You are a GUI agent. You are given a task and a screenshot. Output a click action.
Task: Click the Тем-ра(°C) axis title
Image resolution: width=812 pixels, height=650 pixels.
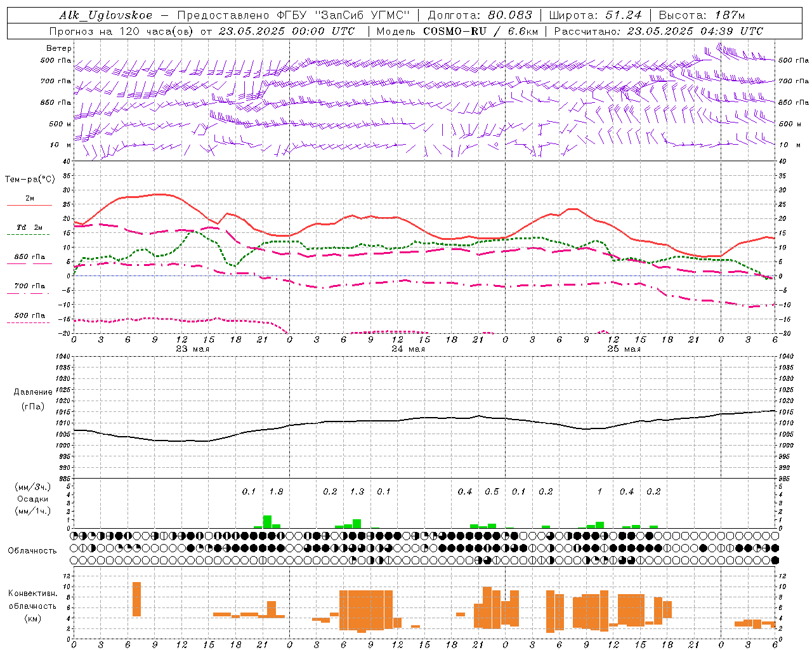click(30, 180)
